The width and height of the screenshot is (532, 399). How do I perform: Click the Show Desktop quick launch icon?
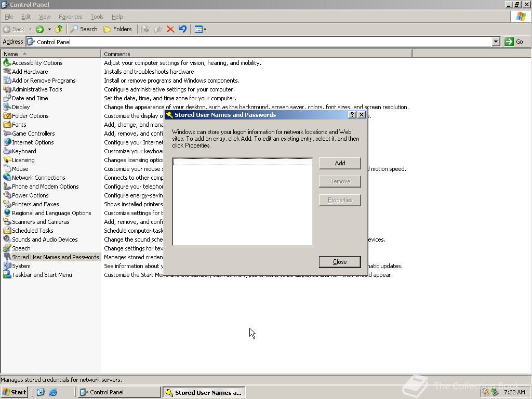41,392
